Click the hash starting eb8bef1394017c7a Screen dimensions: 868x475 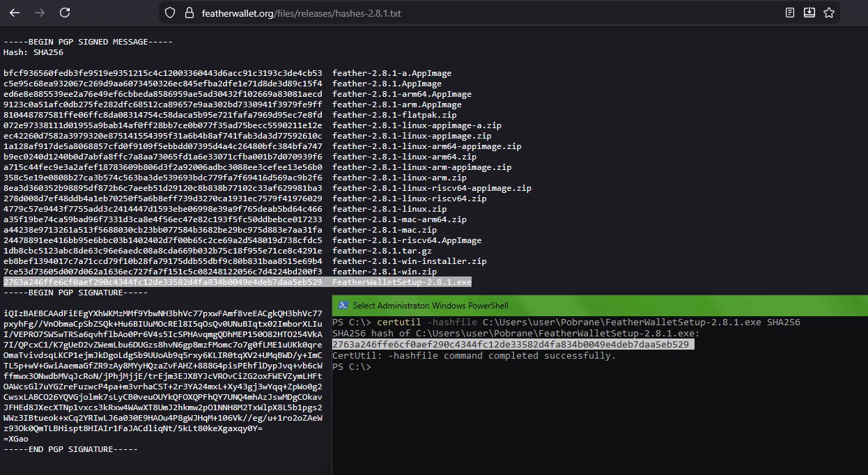pyautogui.click(x=163, y=261)
